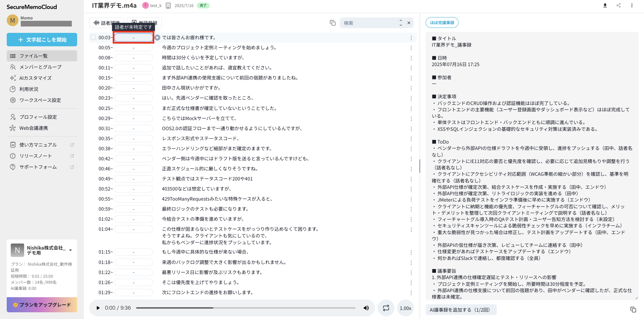Click the audio progress slider track

(246, 308)
